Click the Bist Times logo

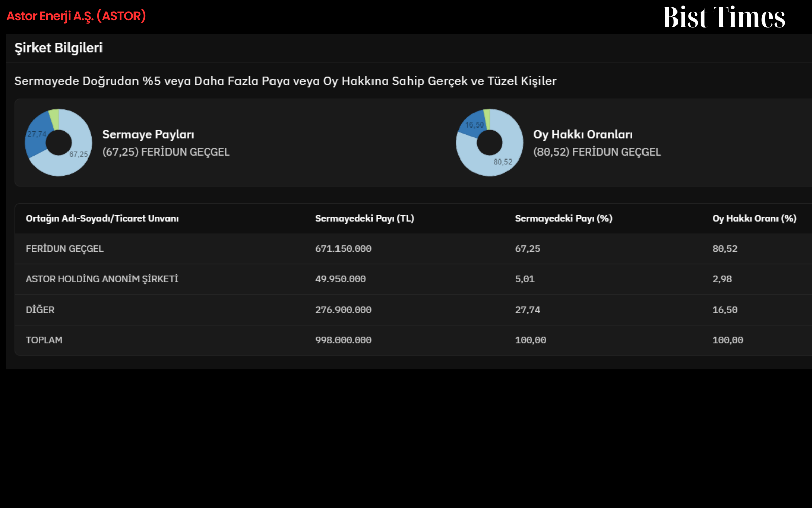(724, 17)
